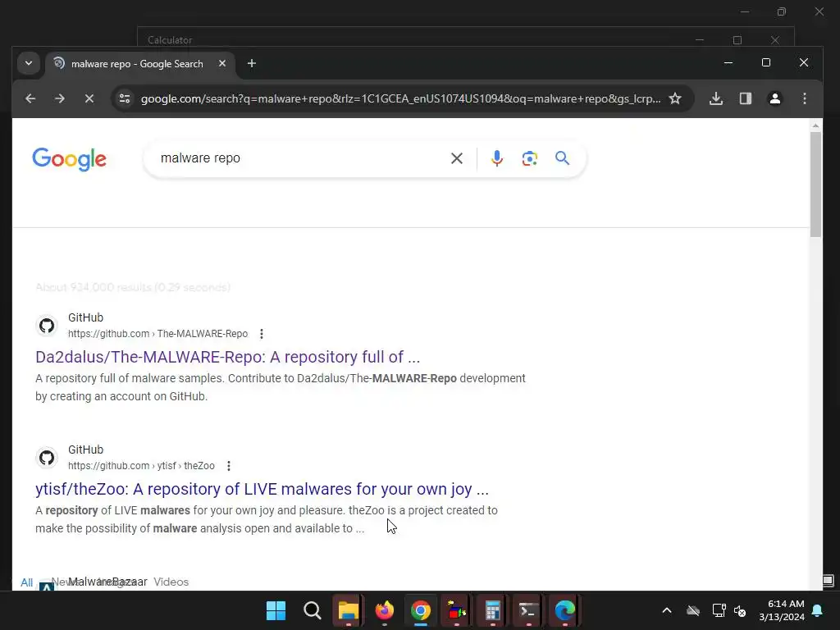The width and height of the screenshot is (840, 630).
Task: View site information icon in address bar
Action: coord(125,98)
